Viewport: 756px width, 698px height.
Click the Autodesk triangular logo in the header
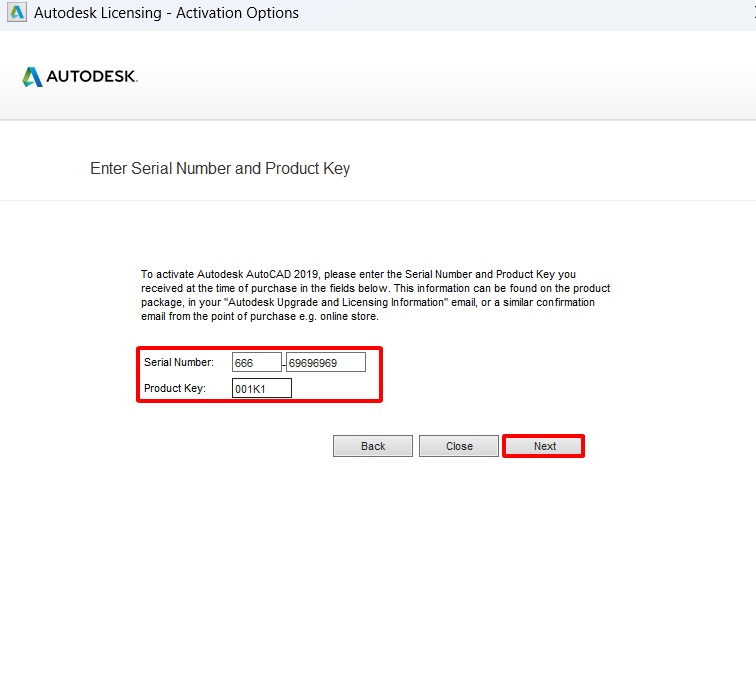tap(32, 77)
